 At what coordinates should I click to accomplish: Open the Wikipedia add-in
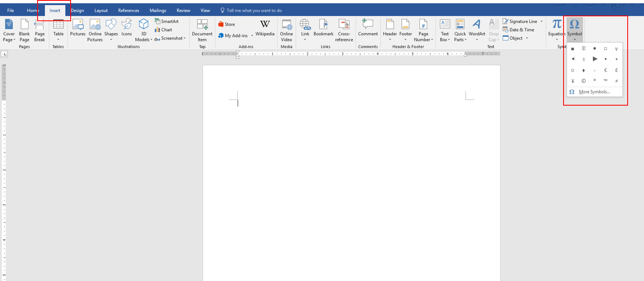coord(265,28)
